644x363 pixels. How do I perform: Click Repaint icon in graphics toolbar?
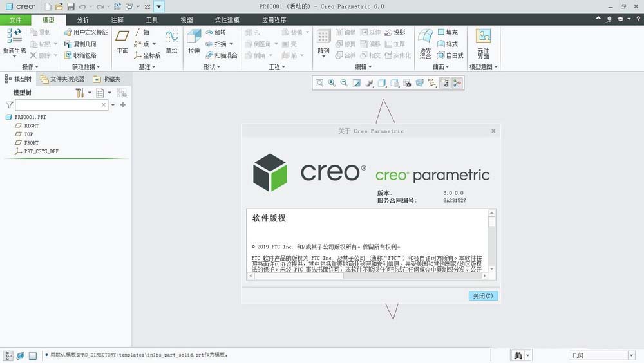click(357, 83)
